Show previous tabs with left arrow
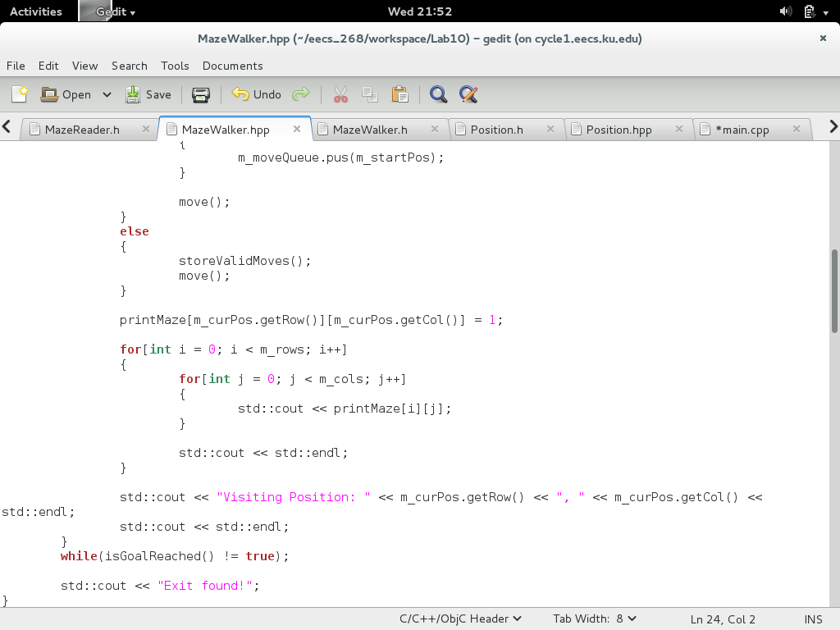840x630 pixels. [7, 127]
